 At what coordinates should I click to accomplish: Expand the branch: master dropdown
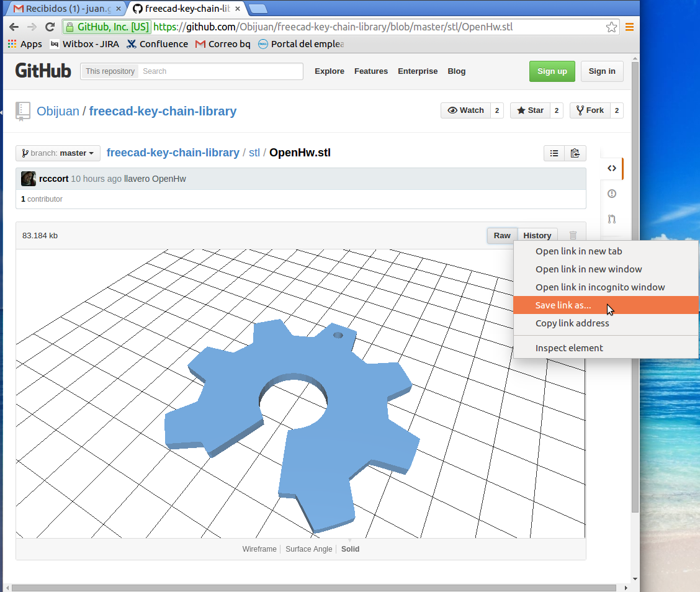[x=58, y=153]
